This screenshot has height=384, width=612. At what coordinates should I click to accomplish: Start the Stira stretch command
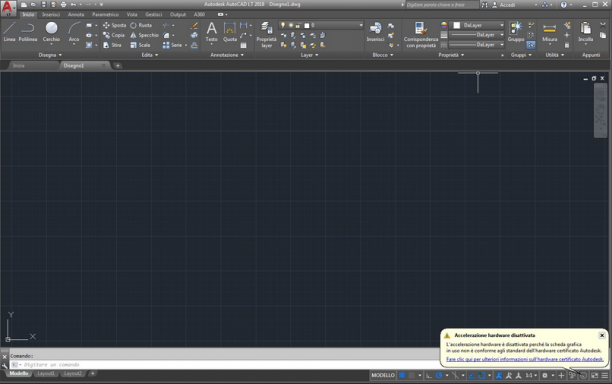click(112, 45)
